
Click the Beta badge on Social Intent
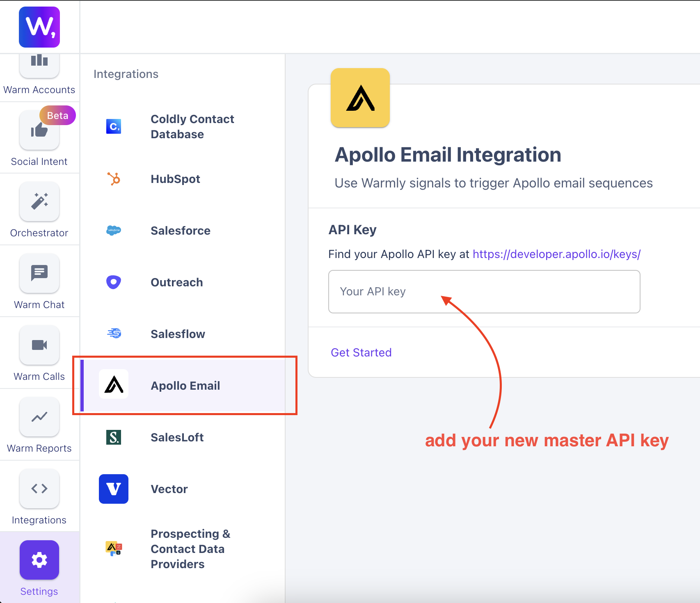pos(57,115)
